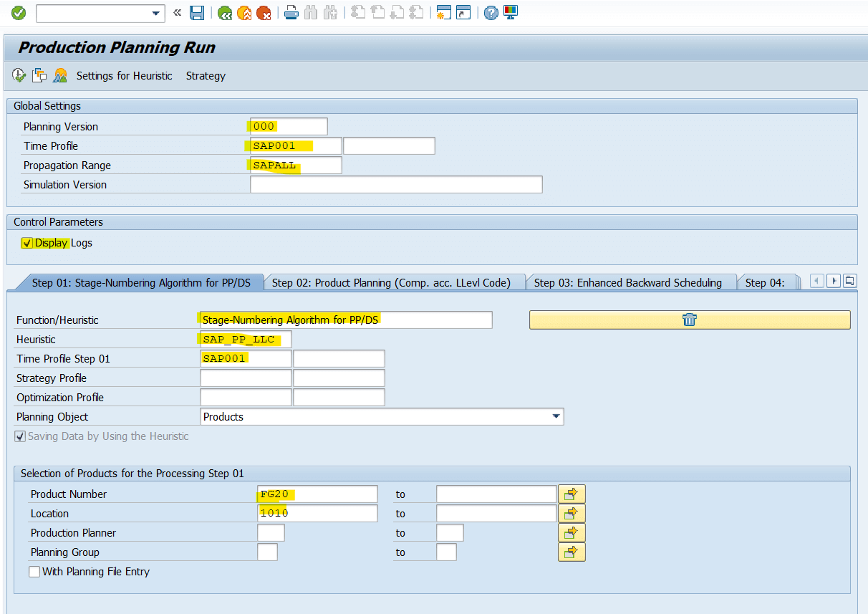
Task: Go back using the green arrow icon
Action: click(x=224, y=12)
